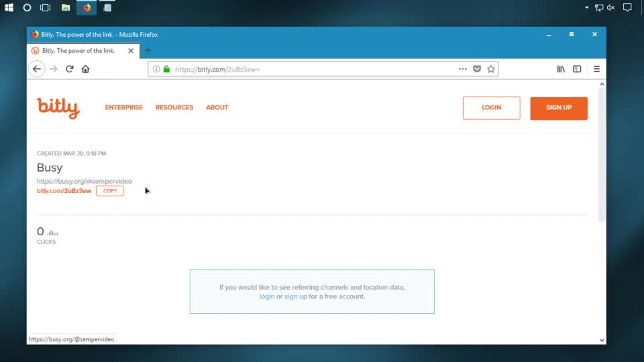Screen dimensions: 644x362
Task: Click the login link in the info box
Action: point(266,296)
